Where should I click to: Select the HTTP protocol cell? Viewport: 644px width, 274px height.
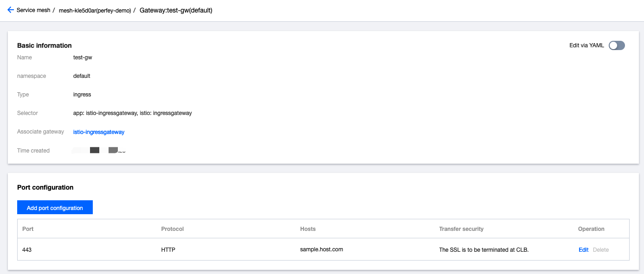click(168, 250)
